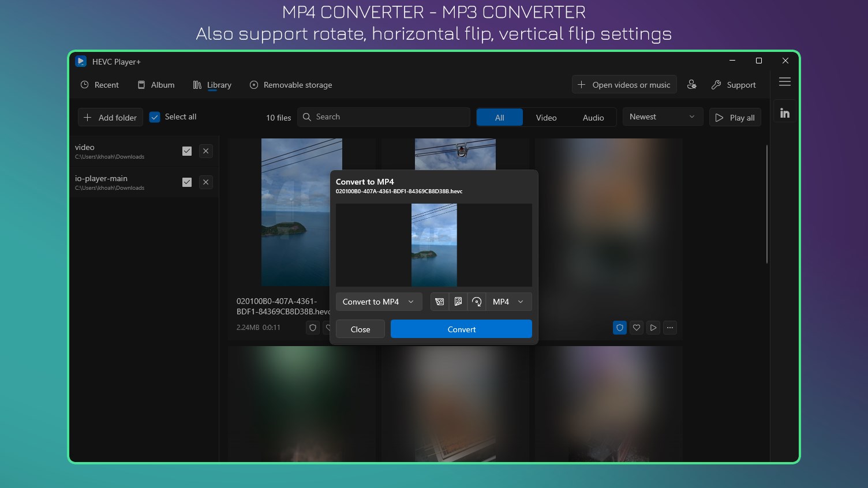Viewport: 868px width, 488px height.
Task: Click the .hevc filename in the Convert dialog
Action: 399,192
